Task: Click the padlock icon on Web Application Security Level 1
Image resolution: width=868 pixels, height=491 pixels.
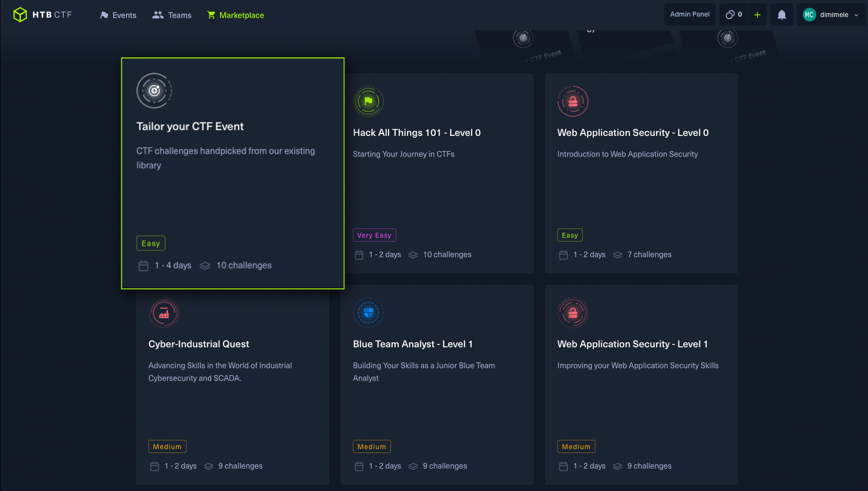Action: pyautogui.click(x=573, y=313)
